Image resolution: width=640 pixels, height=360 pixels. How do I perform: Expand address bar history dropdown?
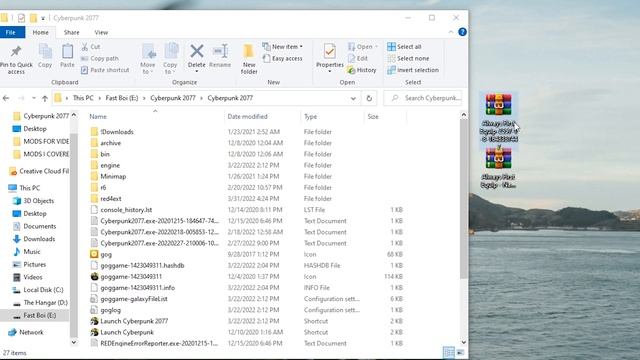click(x=353, y=98)
